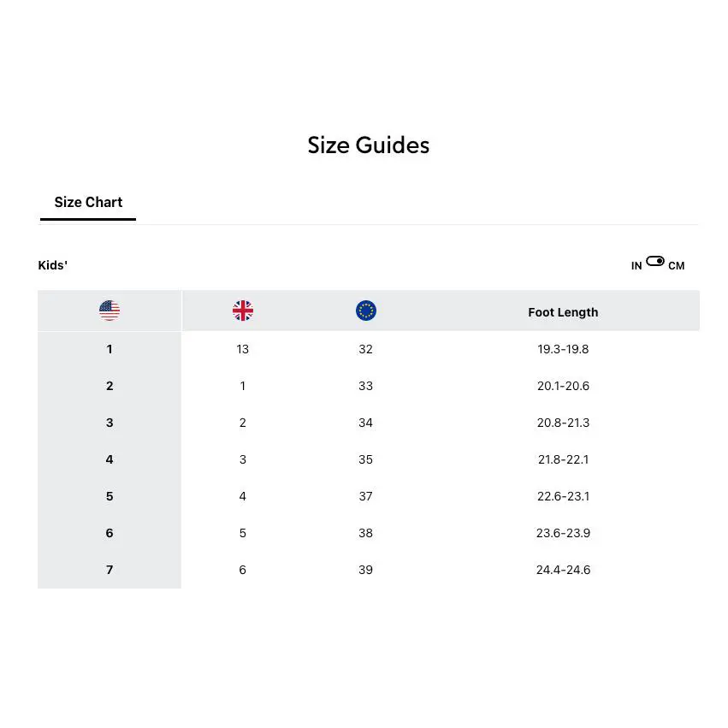This screenshot has width=728, height=728.
Task: Click the UK flag icon
Action: [x=242, y=311]
